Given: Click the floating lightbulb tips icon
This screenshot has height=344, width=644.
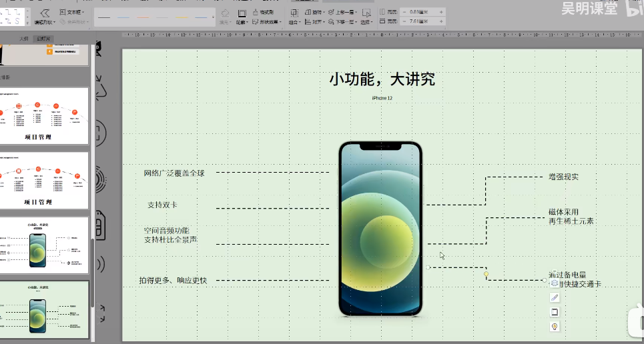Looking at the screenshot, I should [555, 327].
